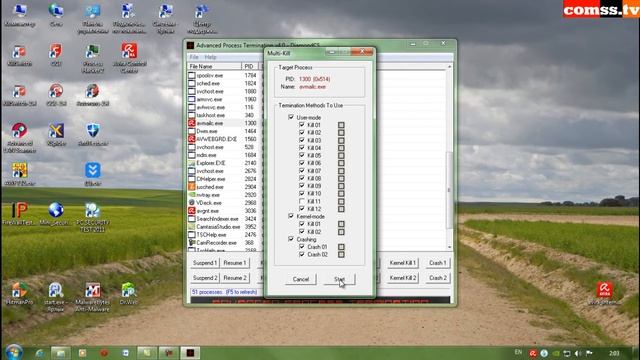The height and width of the screenshot is (360, 640).
Task: Open blue globe desktop icon beside FirewallTest
Action: tap(56, 214)
